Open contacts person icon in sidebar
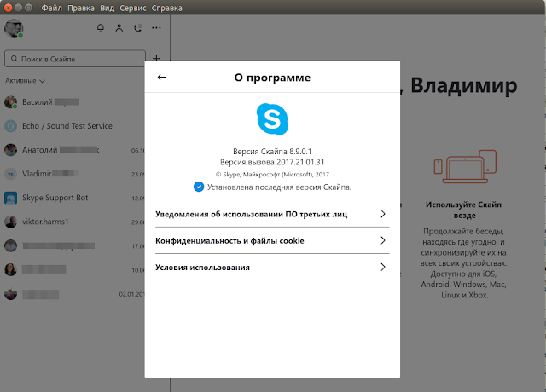This screenshot has width=546, height=392. click(119, 28)
